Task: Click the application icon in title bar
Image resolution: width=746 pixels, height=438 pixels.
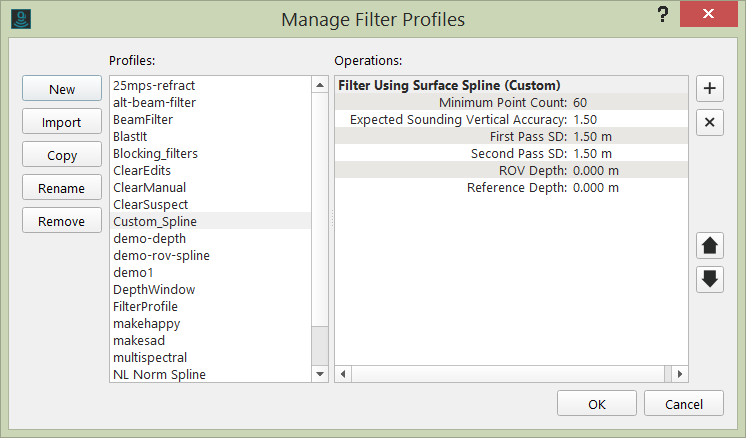Action: [20, 18]
